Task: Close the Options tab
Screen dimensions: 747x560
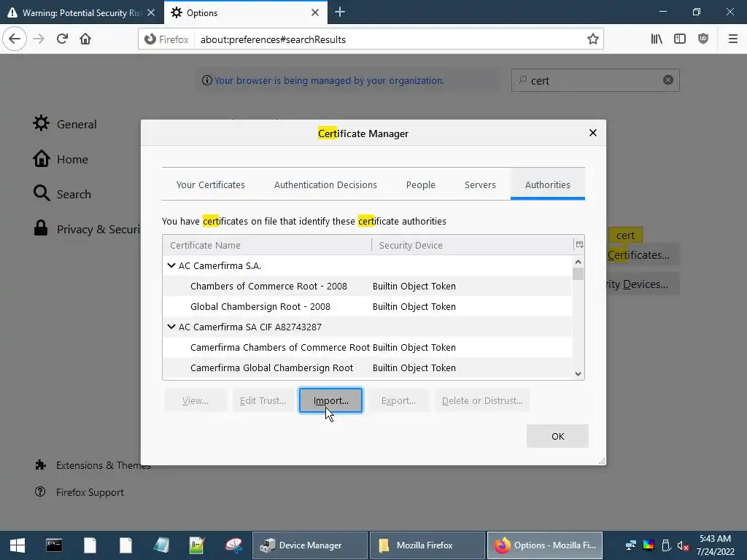Action: click(315, 13)
